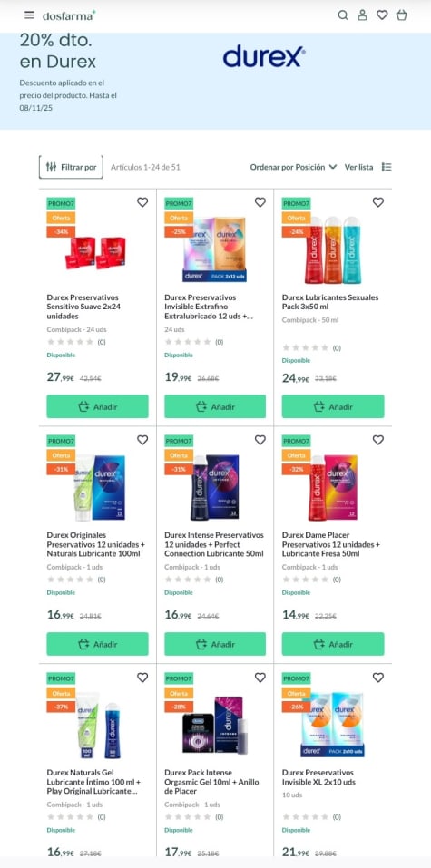431x868 pixels.
Task: Favorite Durex Sensitivo Suave 2x24 heart
Action: [142, 202]
